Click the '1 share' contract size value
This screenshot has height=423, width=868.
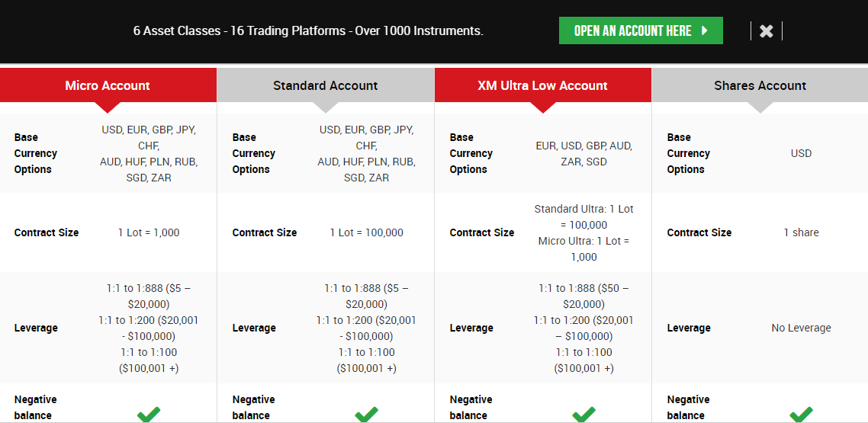pyautogui.click(x=801, y=232)
